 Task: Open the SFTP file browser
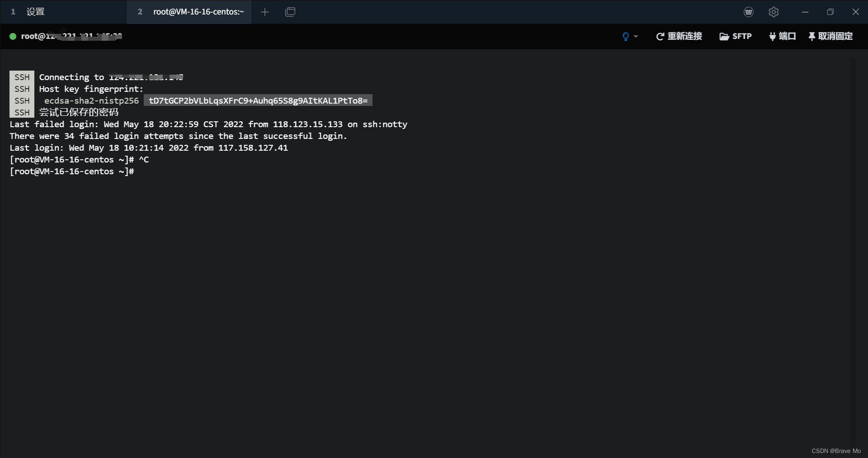[736, 36]
